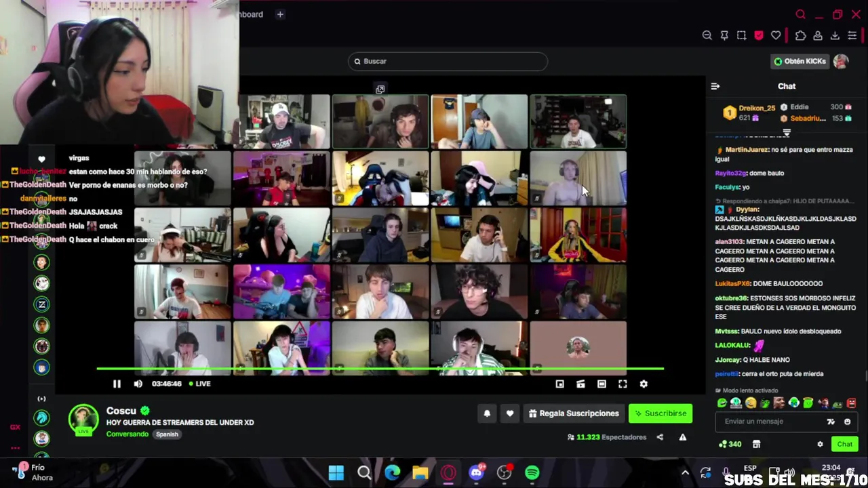The height and width of the screenshot is (488, 868).
Task: Open Opera pinboard pin icon
Action: point(724,36)
